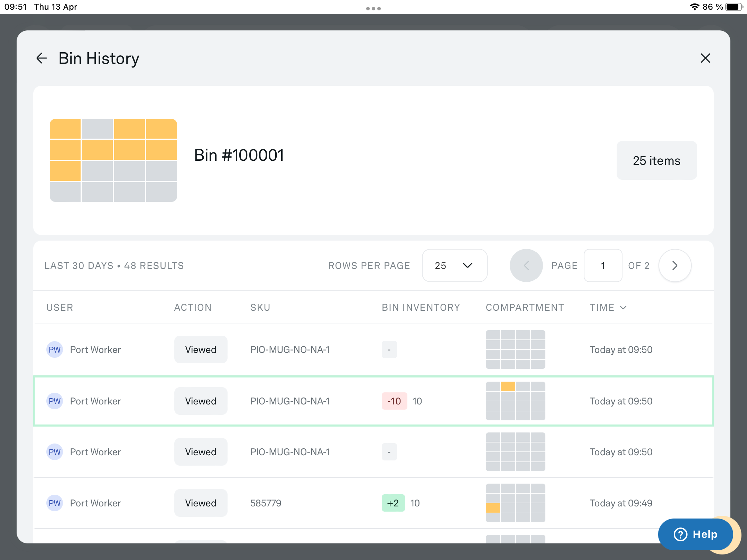Close the Bin History dialog
The height and width of the screenshot is (560, 747).
[705, 58]
